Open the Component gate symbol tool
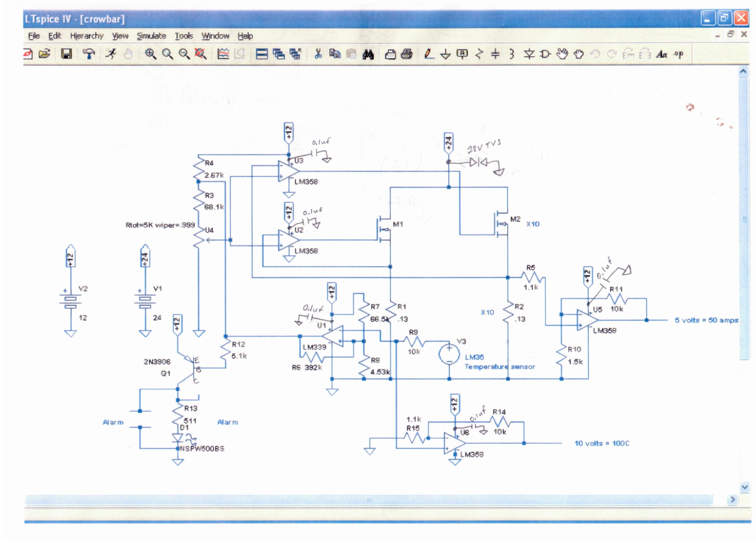This screenshot has width=756, height=541. pos(545,54)
